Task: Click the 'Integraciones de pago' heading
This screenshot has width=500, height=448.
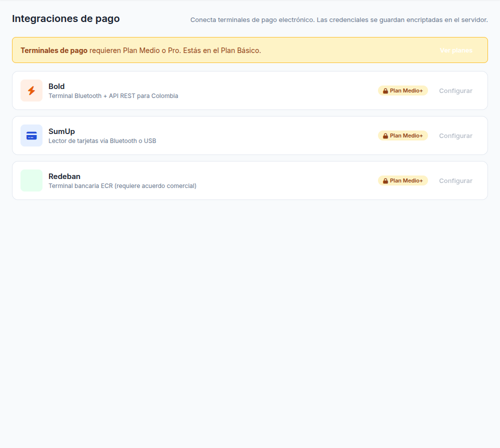Action: tap(65, 18)
